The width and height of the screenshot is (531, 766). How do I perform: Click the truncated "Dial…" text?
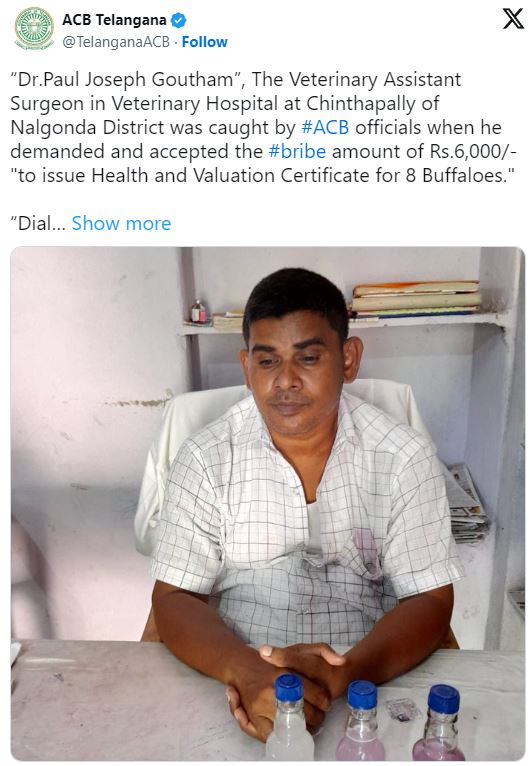38,223
